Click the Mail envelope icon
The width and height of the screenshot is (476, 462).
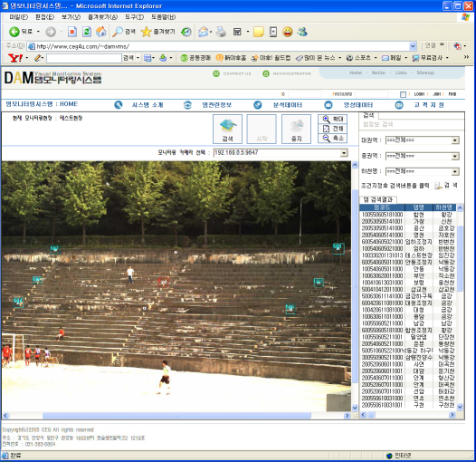(203, 32)
